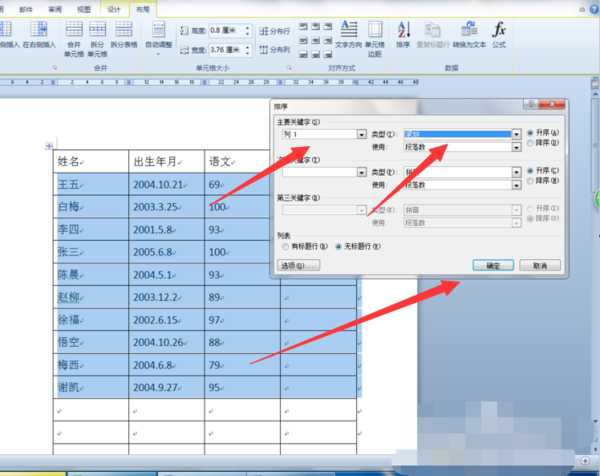The height and width of the screenshot is (476, 600).
Task: Select Align Center icon
Action: click(315, 40)
